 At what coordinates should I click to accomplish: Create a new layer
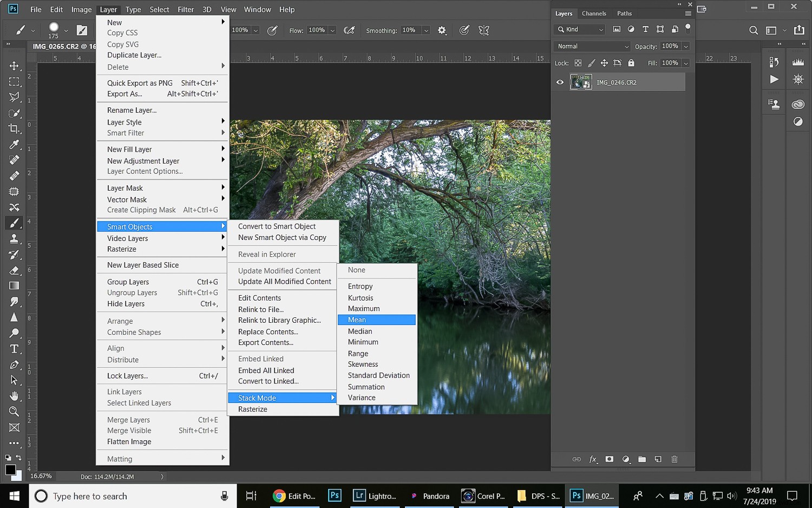[x=658, y=459]
